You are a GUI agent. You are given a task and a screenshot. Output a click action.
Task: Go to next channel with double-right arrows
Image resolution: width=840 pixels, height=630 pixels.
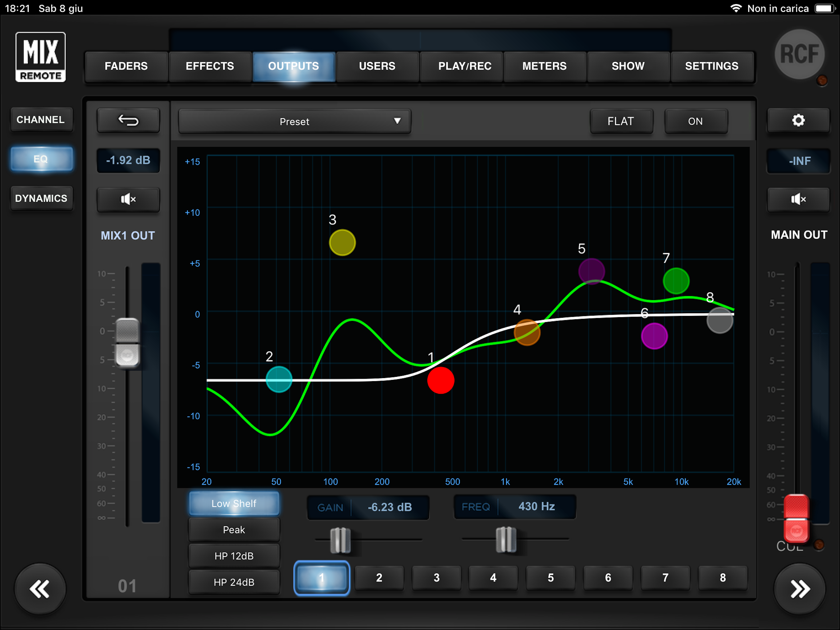click(799, 589)
